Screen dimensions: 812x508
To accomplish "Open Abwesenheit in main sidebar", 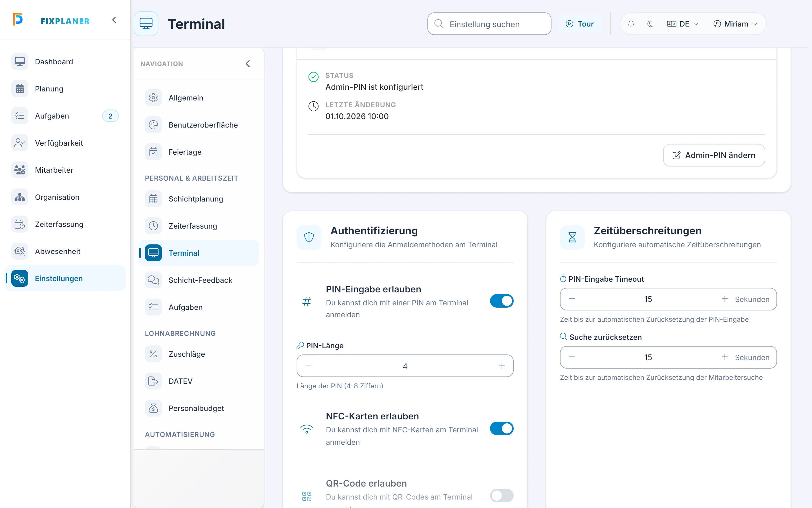I will pyautogui.click(x=65, y=251).
